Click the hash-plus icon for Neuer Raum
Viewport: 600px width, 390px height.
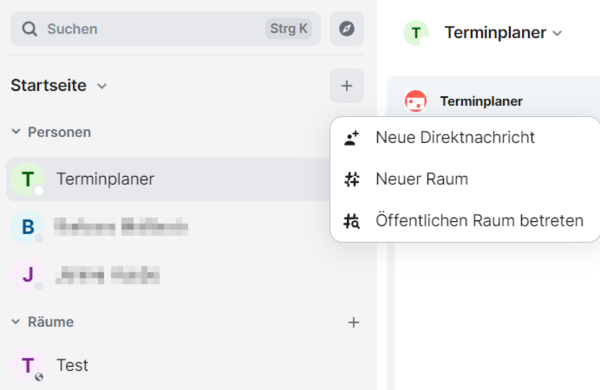point(352,179)
